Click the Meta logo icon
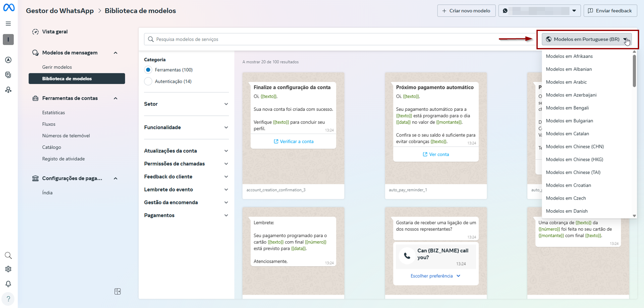 pyautogui.click(x=9, y=8)
